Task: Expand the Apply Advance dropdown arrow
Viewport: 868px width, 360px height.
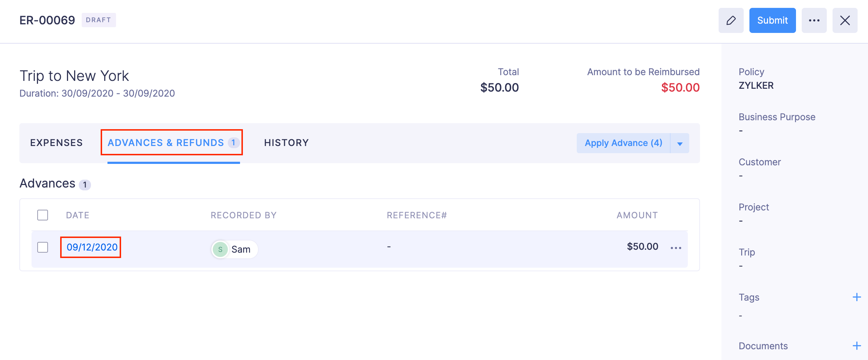Action: [680, 143]
